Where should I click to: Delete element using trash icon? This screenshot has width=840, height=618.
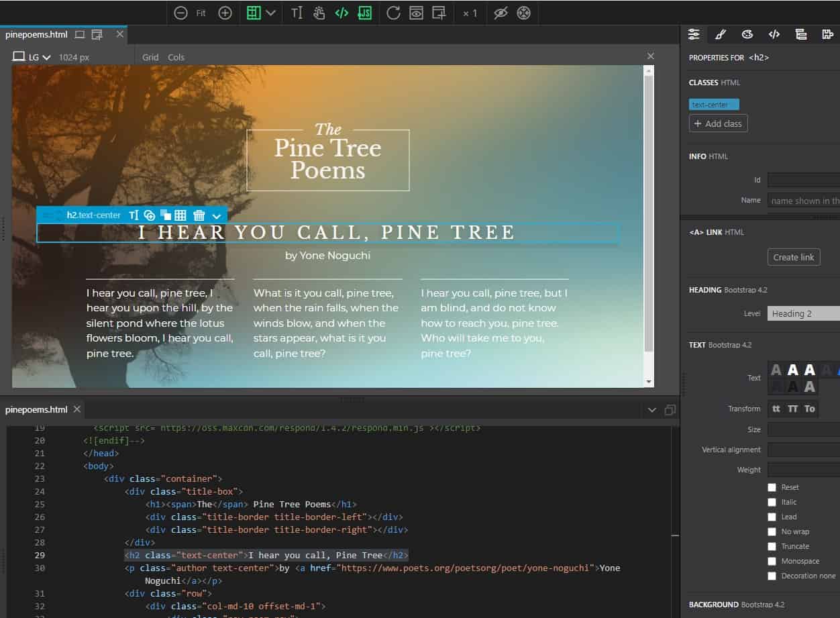click(x=199, y=215)
